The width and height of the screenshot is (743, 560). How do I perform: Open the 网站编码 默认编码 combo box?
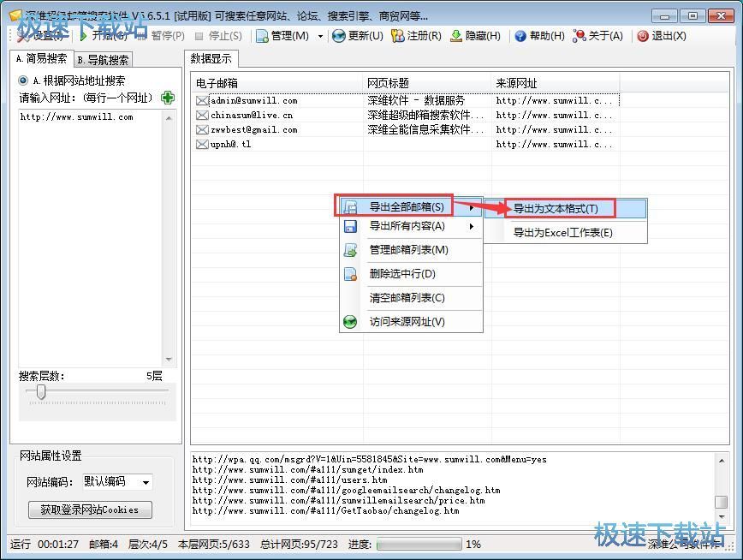point(117,482)
